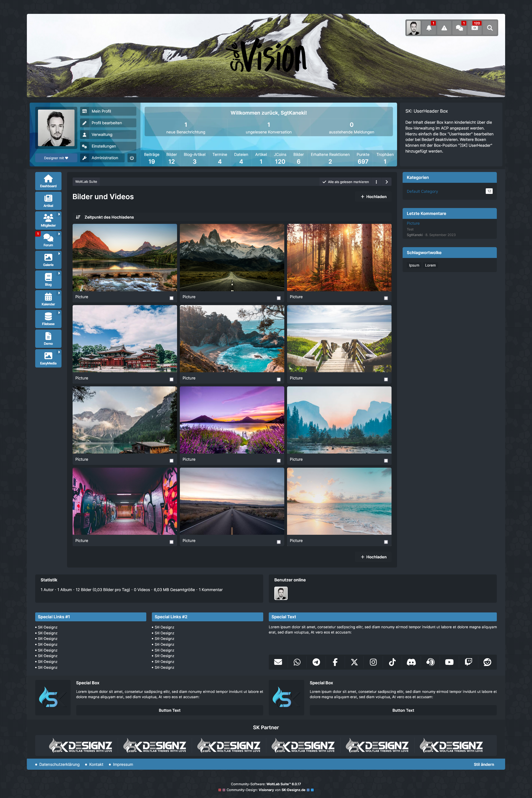Tick checkbox of the graffiti tunnel picture
Image resolution: width=532 pixels, height=798 pixels.
(171, 542)
